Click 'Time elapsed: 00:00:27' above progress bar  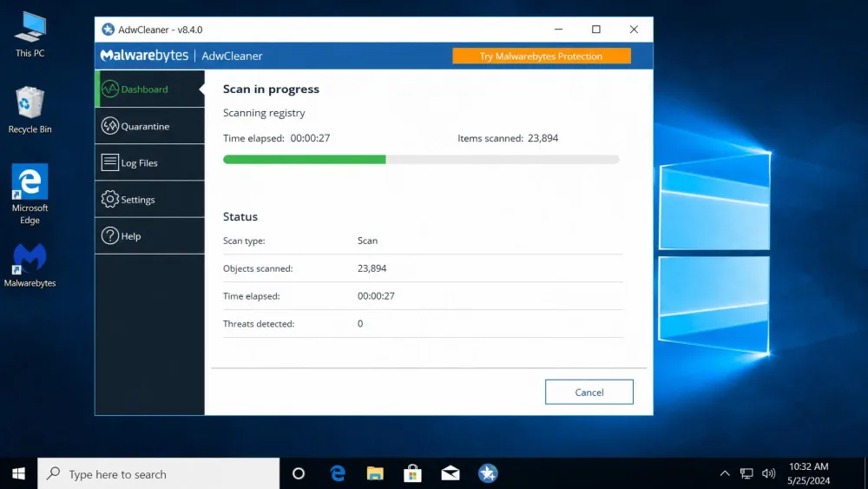tap(276, 138)
